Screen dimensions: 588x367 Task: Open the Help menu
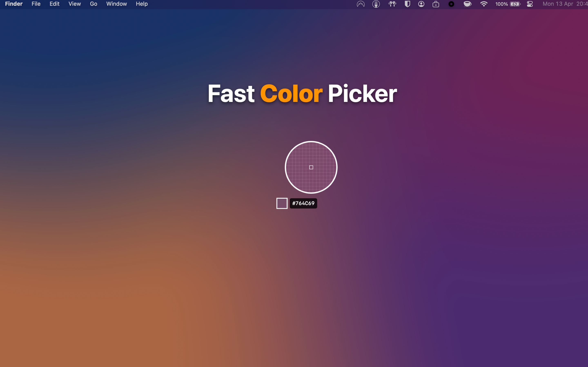(142, 4)
